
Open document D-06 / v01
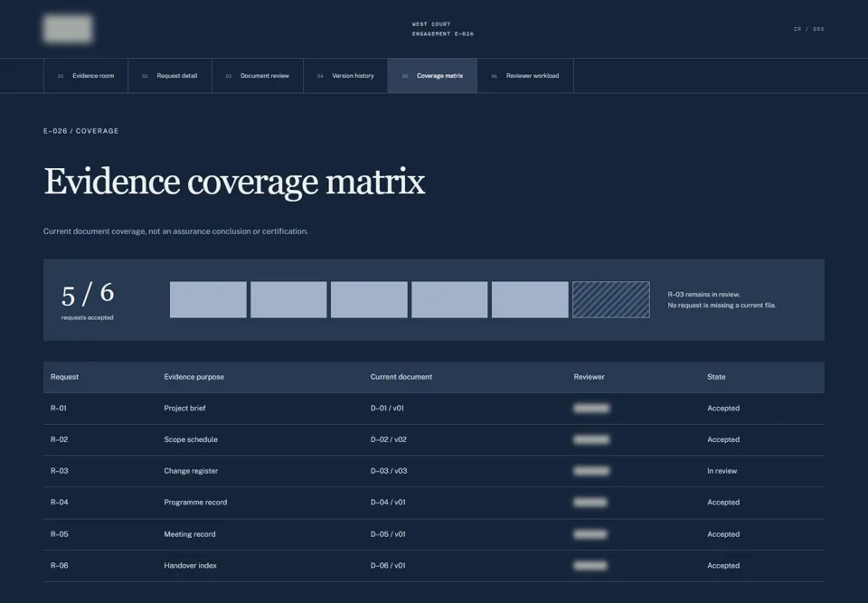(388, 565)
